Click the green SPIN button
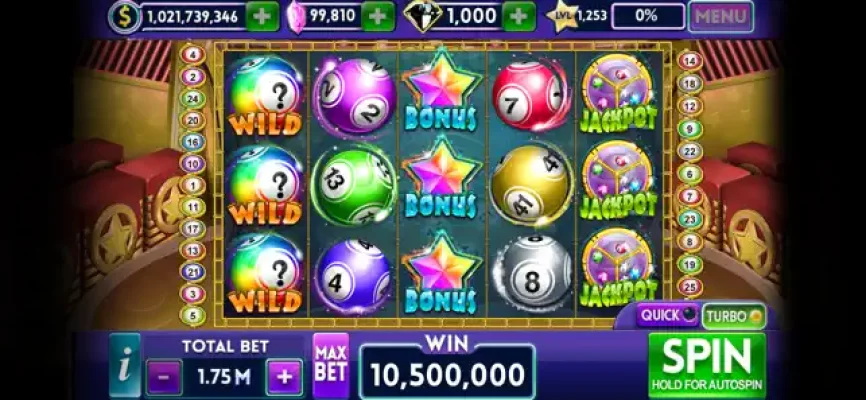 click(707, 365)
